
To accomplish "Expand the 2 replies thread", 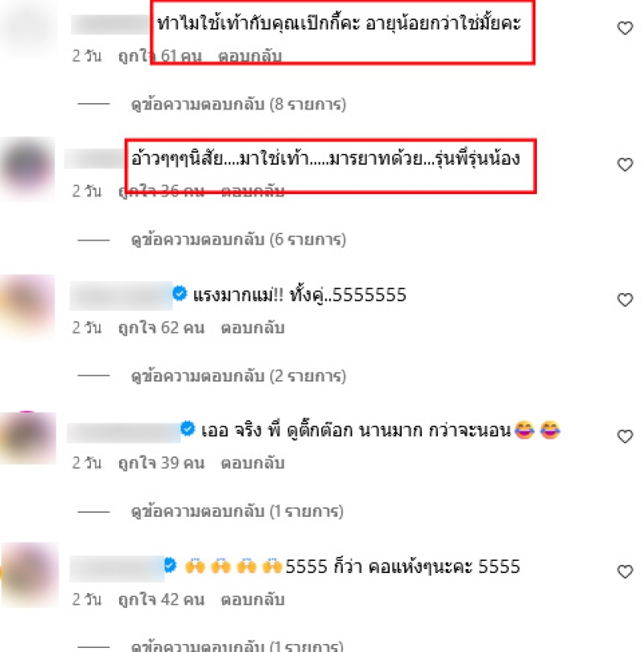I will 238,376.
